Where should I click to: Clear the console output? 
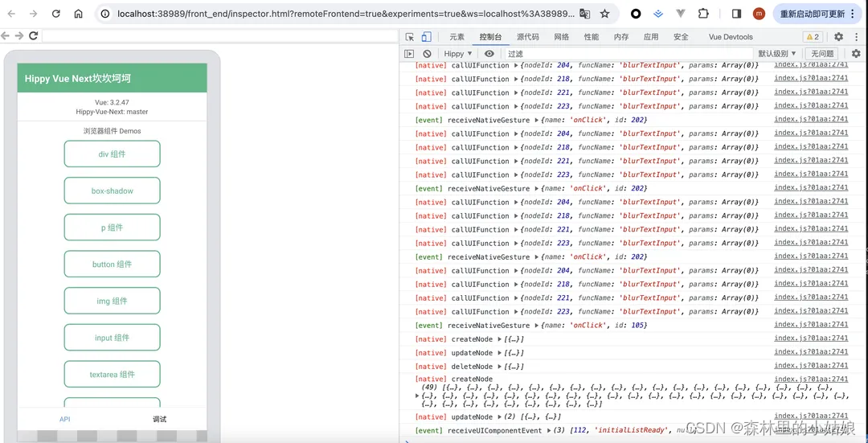click(427, 54)
